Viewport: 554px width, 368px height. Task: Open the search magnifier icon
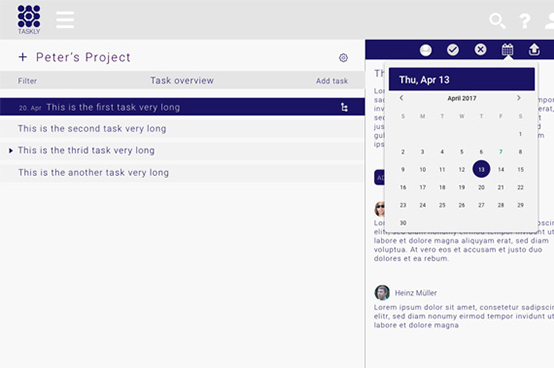click(x=497, y=21)
